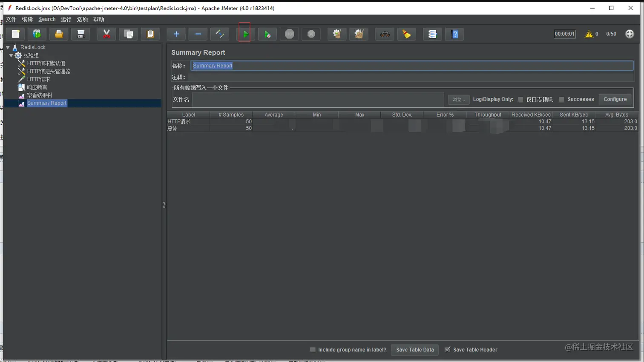Open the 帮助 menu
Viewport: 644px width, 362px height.
point(98,19)
